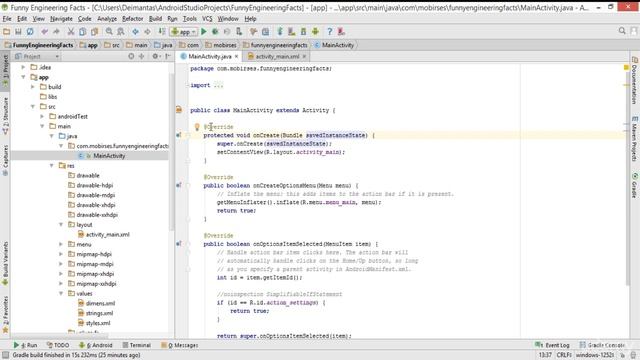Toggle the 2: Structure tool window

[x=5, y=116]
